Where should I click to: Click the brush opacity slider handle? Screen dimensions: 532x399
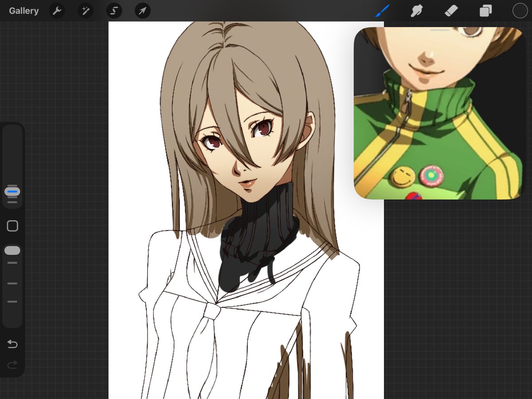pyautogui.click(x=12, y=250)
